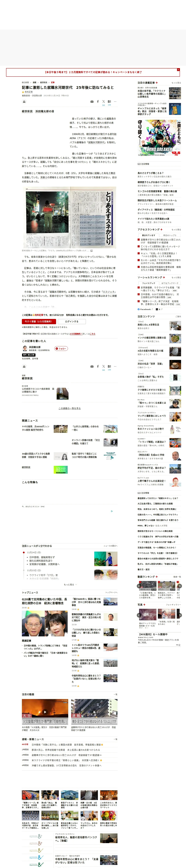186x868 pixels.
Task: Expand もっと見る under the 1-minute news digest
Action: tap(70, 584)
